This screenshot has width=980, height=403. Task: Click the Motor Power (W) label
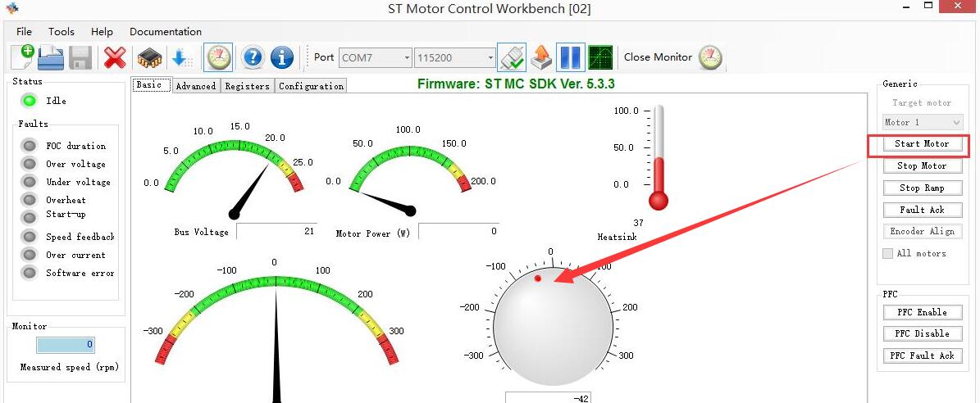(372, 233)
